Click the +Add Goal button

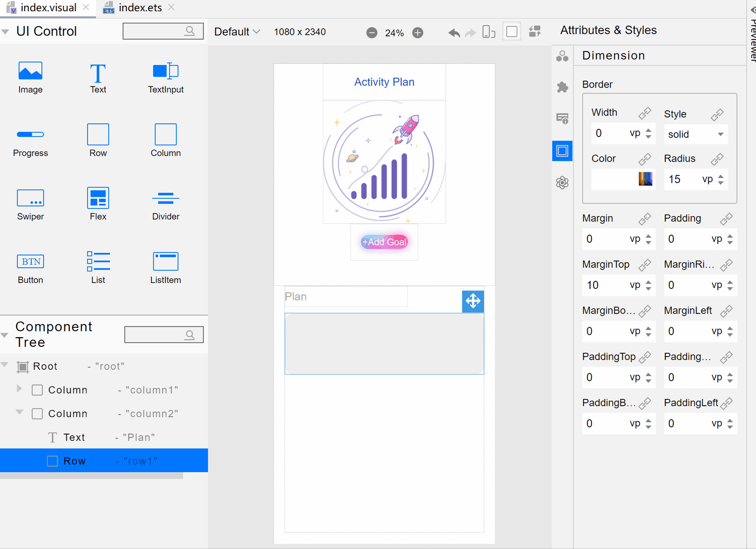pos(384,242)
